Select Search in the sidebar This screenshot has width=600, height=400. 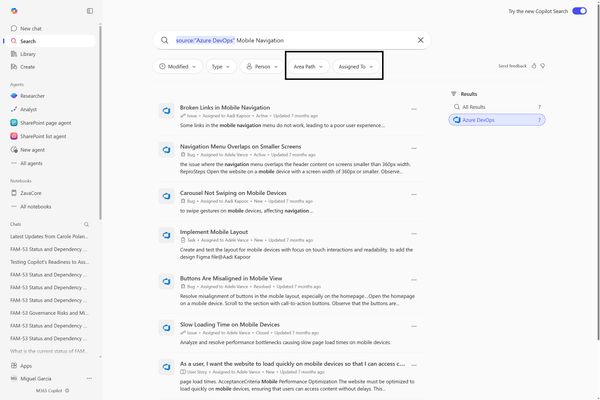click(50, 41)
